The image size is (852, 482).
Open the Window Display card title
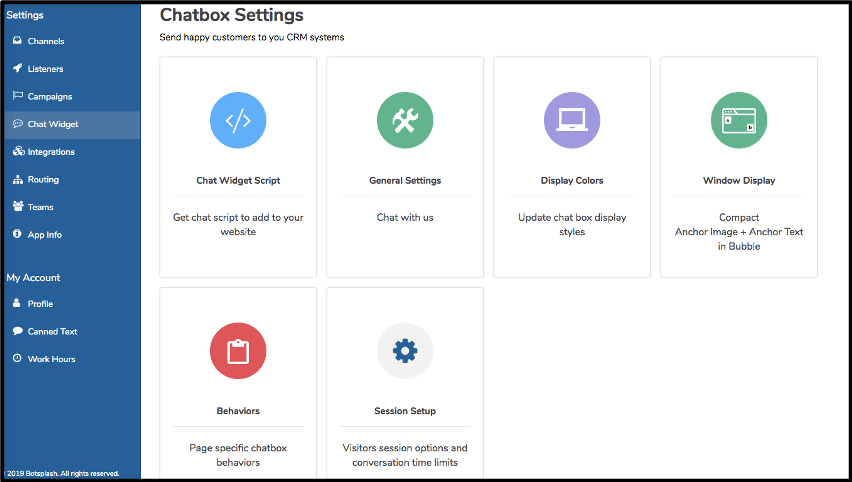(738, 180)
